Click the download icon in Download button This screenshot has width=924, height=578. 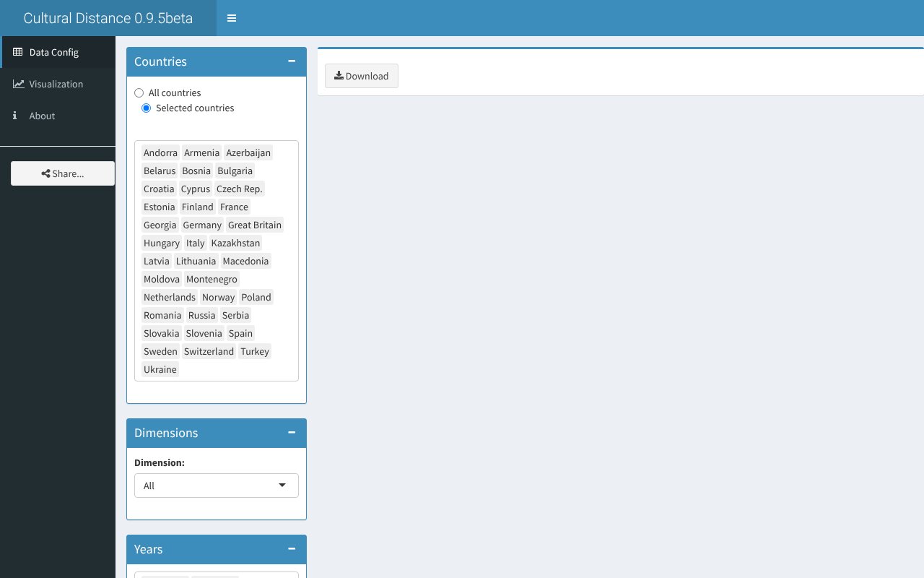(x=339, y=76)
